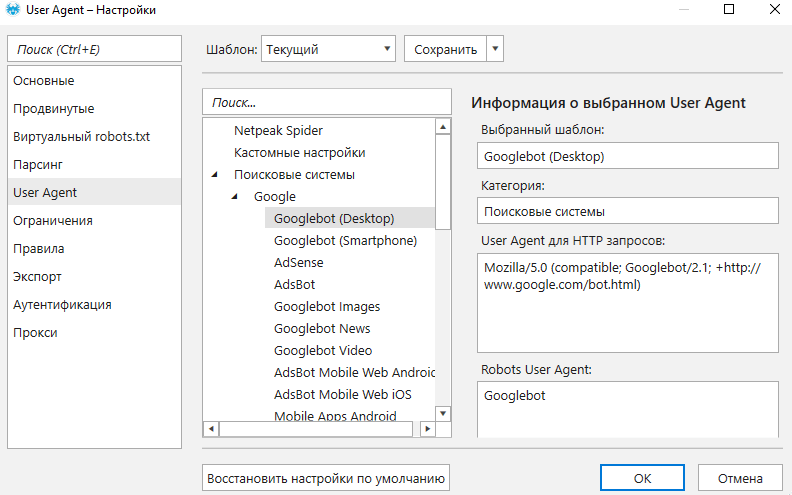The width and height of the screenshot is (792, 495).
Task: Open the Прокси settings section
Action: point(94,333)
